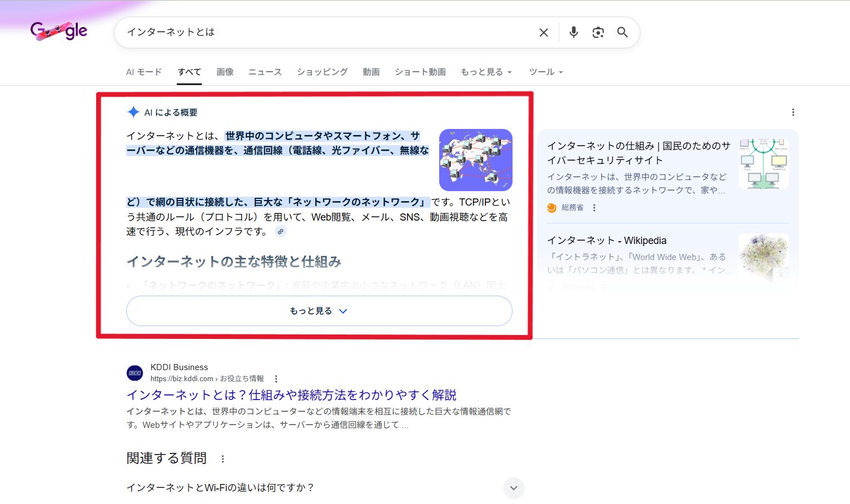Click the world network map thumbnail
Viewport: 850px width, 504px height.
coord(475,160)
